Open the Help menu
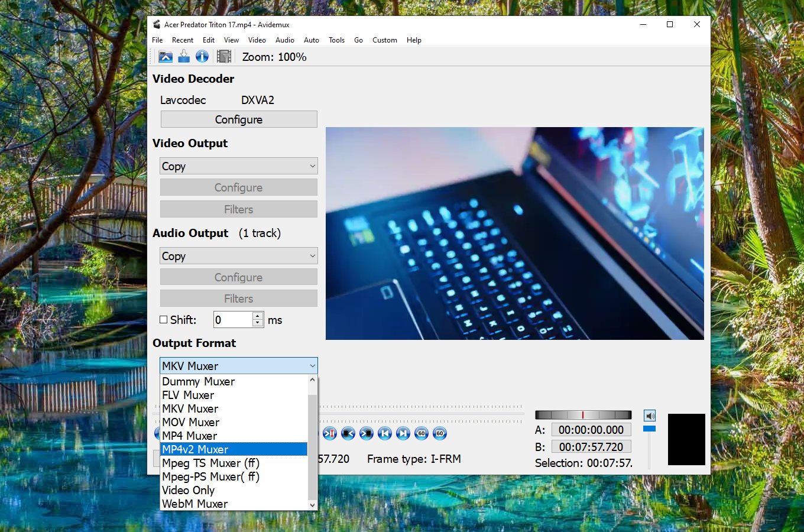 pos(414,40)
